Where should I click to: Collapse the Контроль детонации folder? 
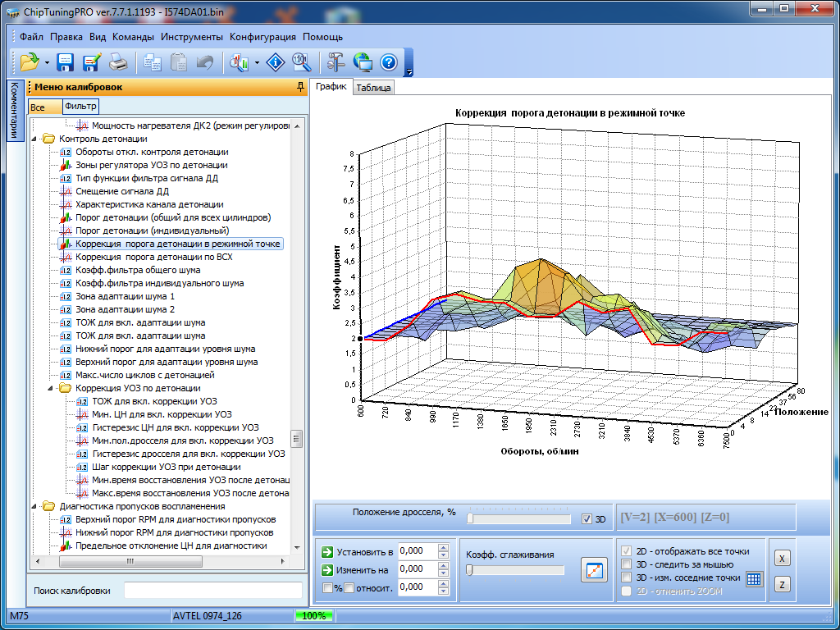[x=35, y=139]
